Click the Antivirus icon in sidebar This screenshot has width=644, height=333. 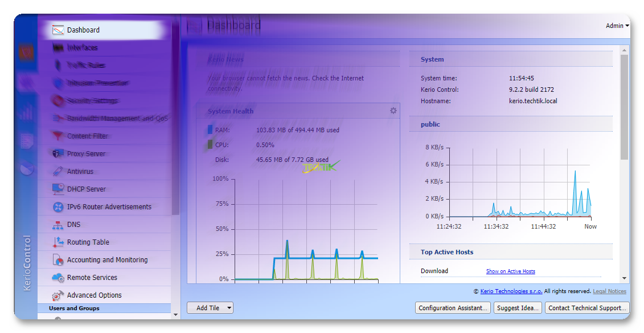(58, 172)
